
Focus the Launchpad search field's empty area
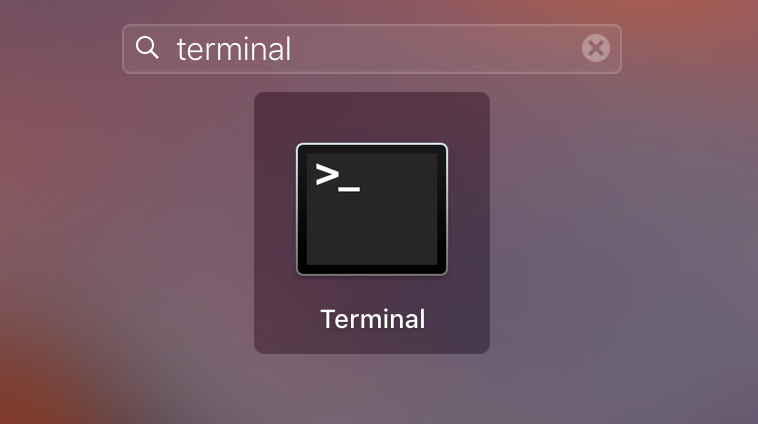435,49
